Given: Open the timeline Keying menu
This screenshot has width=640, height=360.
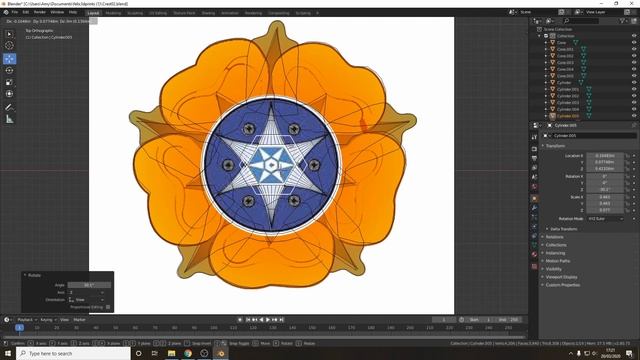Looking at the screenshot, I should 48,320.
